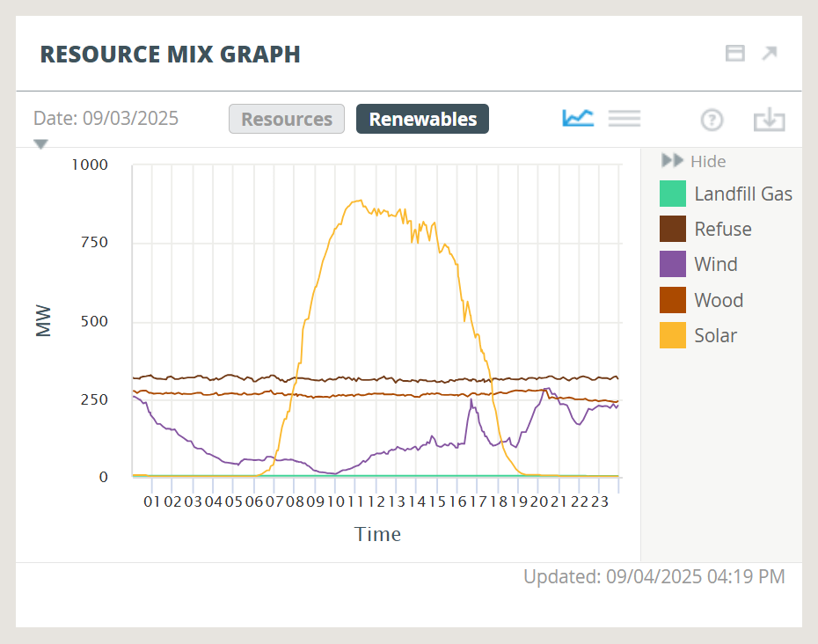Open graph in expanded view arrow icon

[770, 54]
